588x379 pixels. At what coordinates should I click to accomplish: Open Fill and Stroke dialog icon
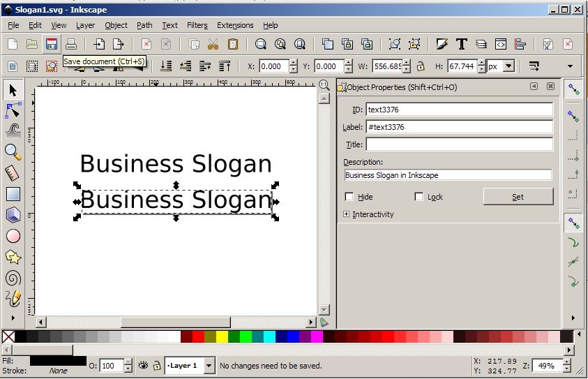442,44
